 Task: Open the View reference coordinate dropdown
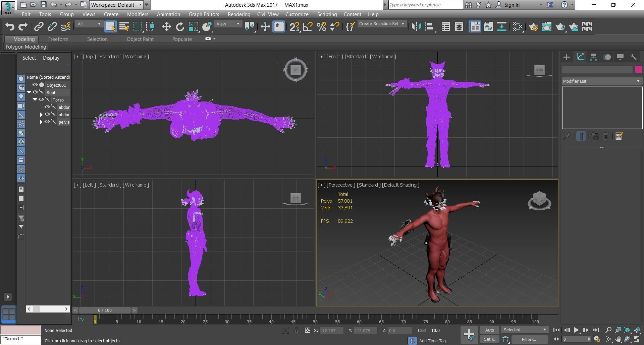(228, 24)
